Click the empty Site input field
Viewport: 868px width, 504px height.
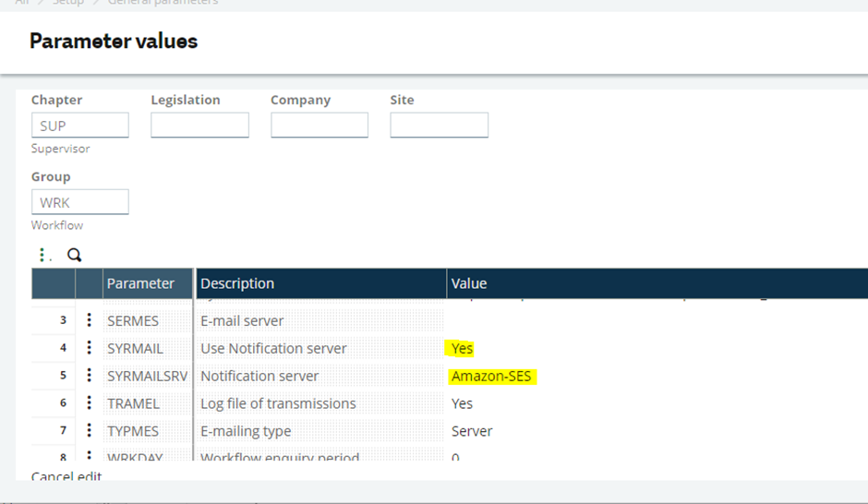pyautogui.click(x=439, y=126)
